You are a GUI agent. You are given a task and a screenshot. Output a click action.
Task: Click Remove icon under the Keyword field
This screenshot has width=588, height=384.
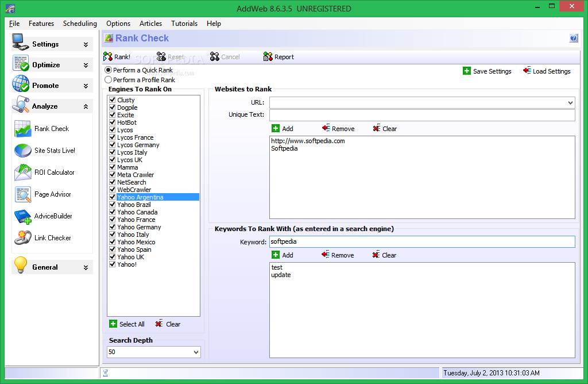tap(326, 255)
